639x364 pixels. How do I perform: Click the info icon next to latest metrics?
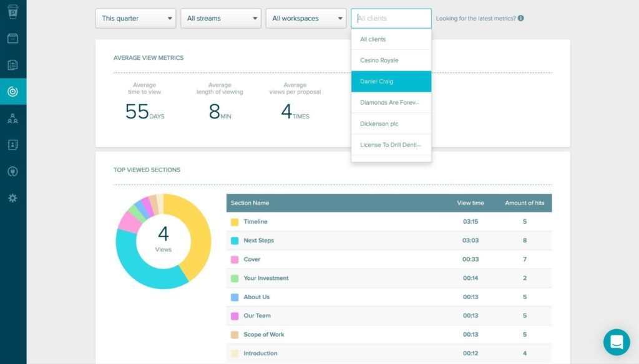click(x=520, y=18)
